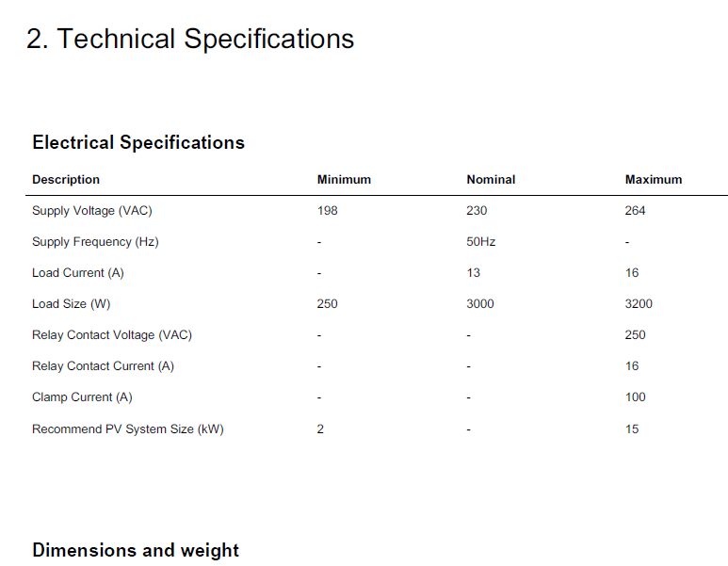Select the 'Relay Contact Current (A)' label
The width and height of the screenshot is (728, 566).
[103, 366]
